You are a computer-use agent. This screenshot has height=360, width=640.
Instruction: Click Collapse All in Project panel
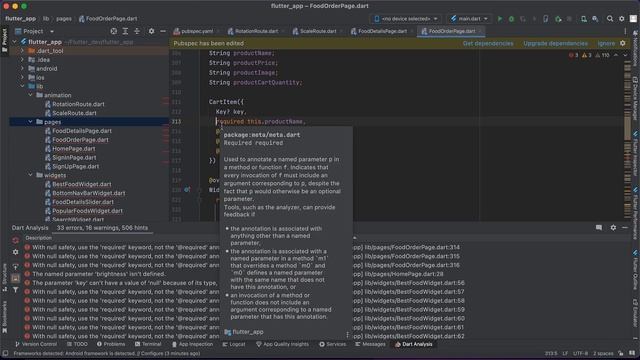pyautogui.click(x=137, y=31)
